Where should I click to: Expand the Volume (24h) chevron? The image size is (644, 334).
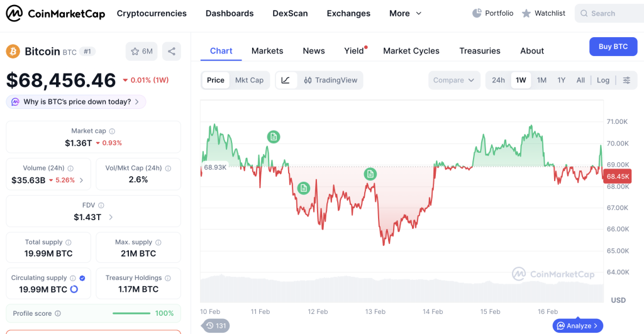click(x=81, y=181)
